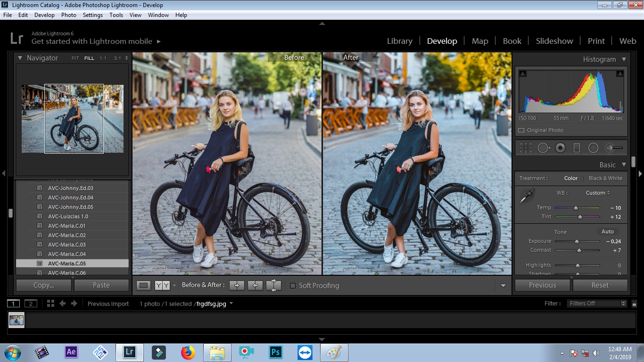
Task: Select the Crop Overlay tool
Action: click(526, 148)
